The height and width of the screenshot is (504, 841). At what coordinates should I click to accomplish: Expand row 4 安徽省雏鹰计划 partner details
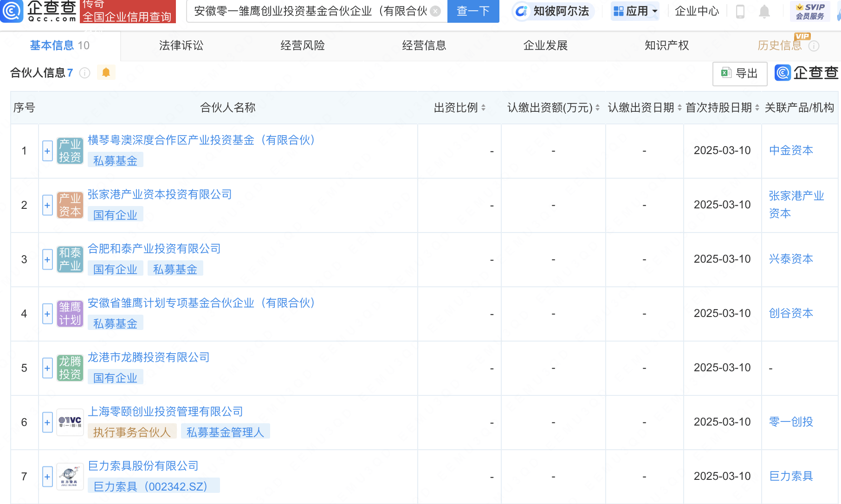[47, 314]
